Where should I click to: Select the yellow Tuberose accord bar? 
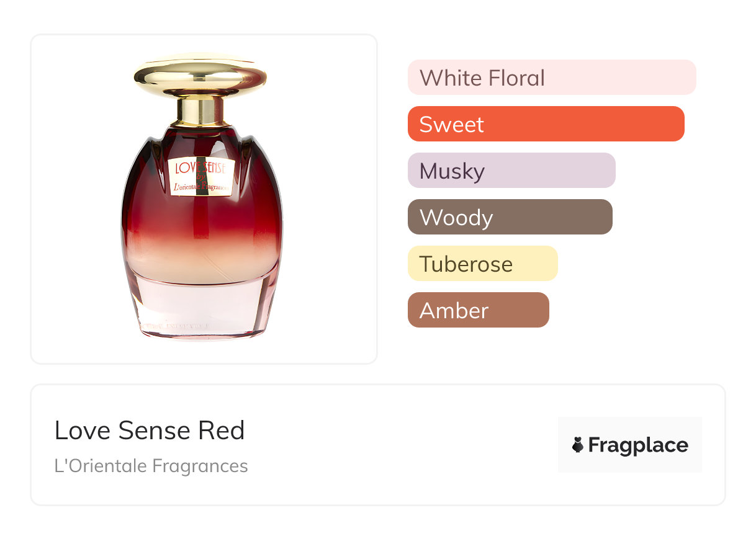tap(483, 264)
